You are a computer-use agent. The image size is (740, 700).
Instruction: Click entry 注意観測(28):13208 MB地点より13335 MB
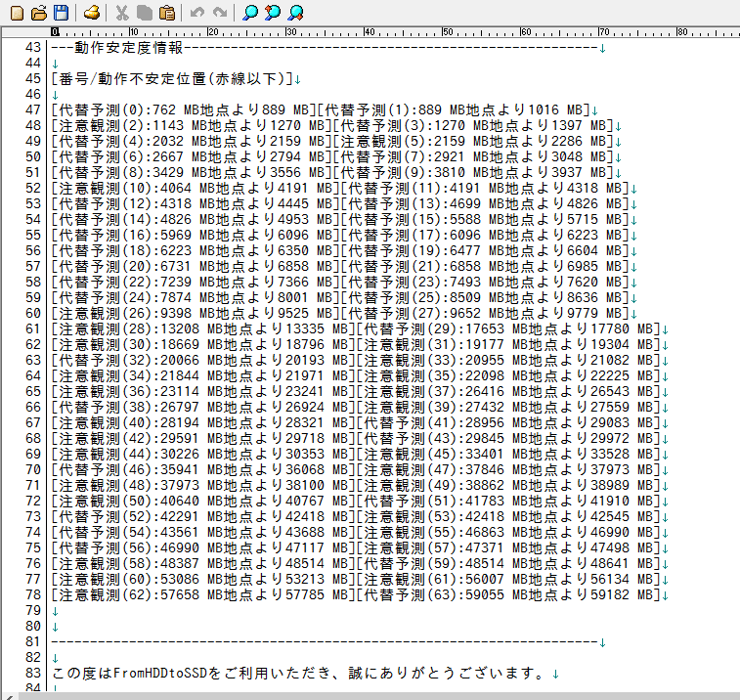pyautogui.click(x=203, y=329)
